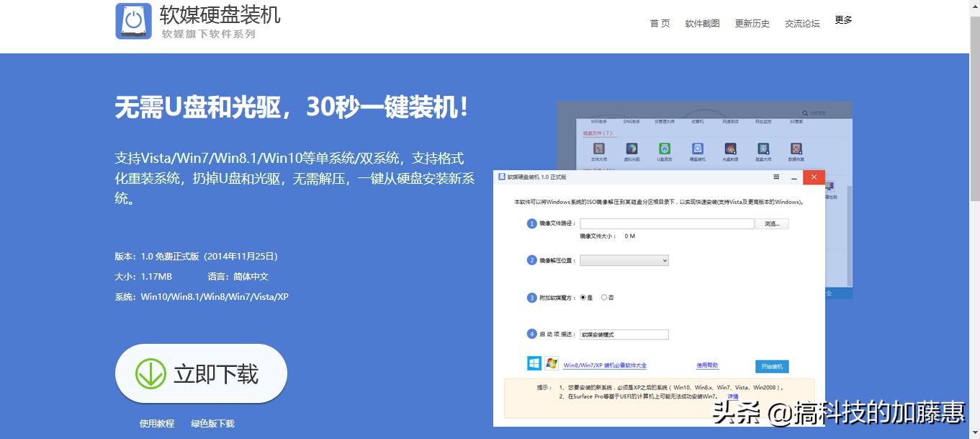Open the 交流论坛 nav item
Viewport: 980px width, 439px height.
coord(801,23)
